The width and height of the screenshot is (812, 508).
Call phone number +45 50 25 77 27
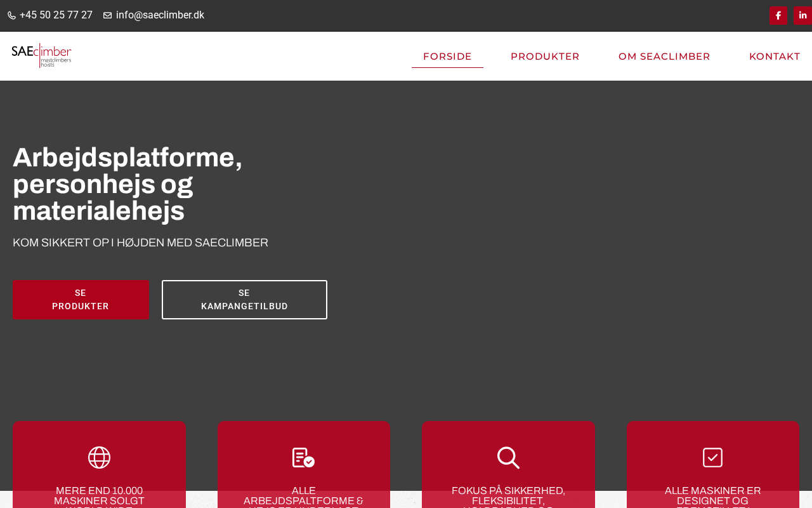pyautogui.click(x=56, y=15)
